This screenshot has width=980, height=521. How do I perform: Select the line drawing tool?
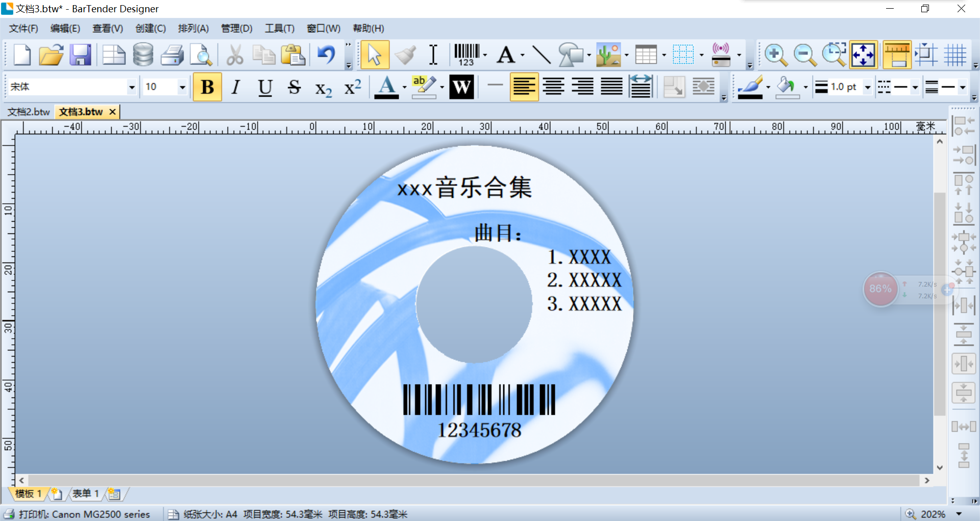(x=541, y=55)
